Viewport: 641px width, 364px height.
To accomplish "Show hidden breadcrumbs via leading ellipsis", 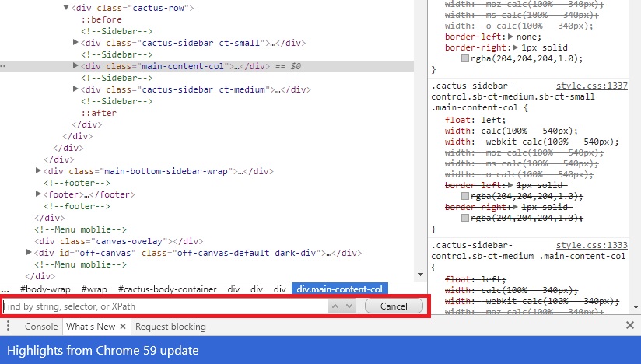I will [x=5, y=289].
